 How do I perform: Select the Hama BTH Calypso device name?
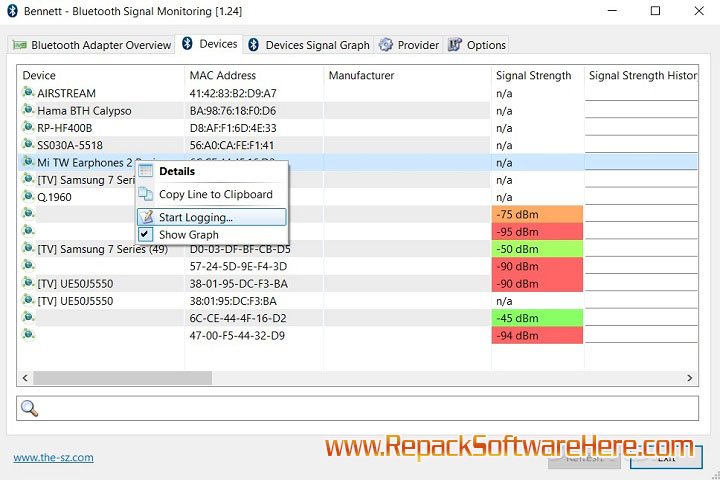[84, 111]
